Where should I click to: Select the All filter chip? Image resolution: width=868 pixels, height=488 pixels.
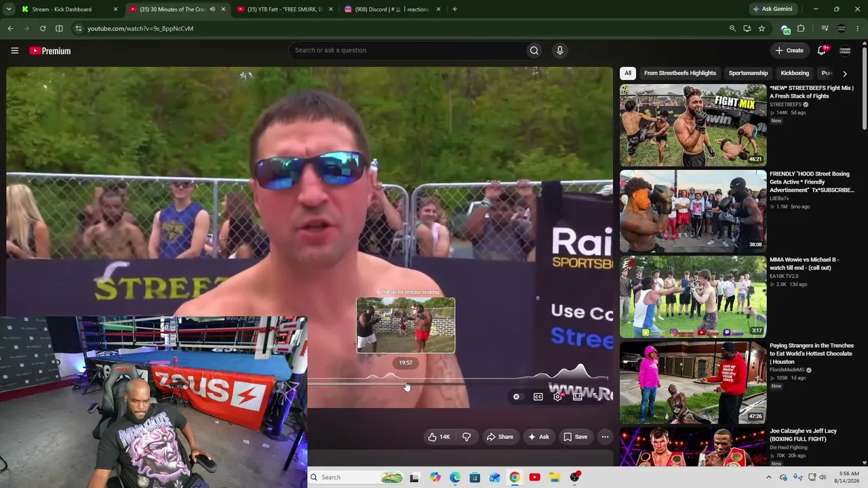coord(628,73)
